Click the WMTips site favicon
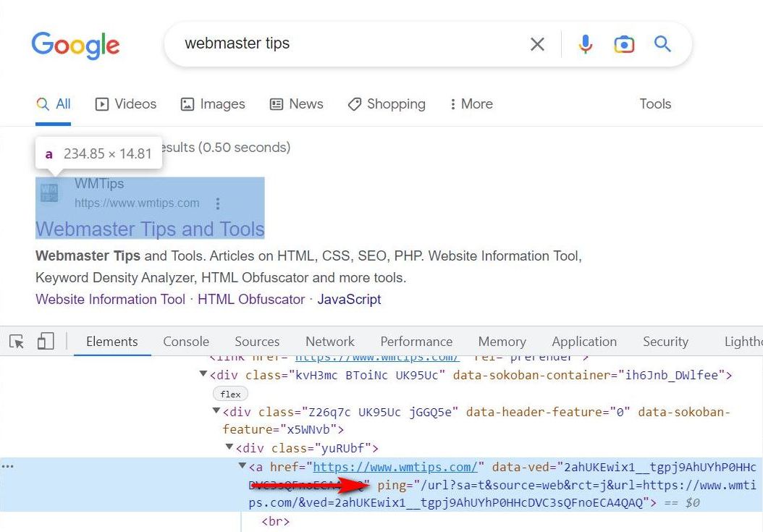 tap(50, 193)
